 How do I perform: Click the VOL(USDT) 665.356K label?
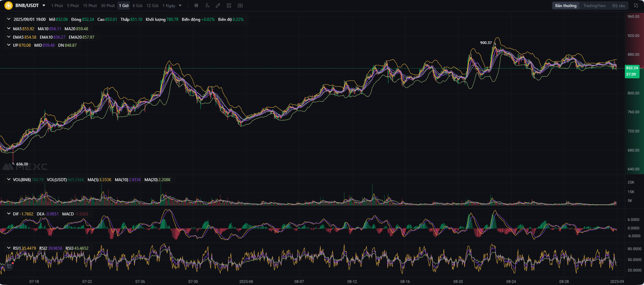pos(65,180)
